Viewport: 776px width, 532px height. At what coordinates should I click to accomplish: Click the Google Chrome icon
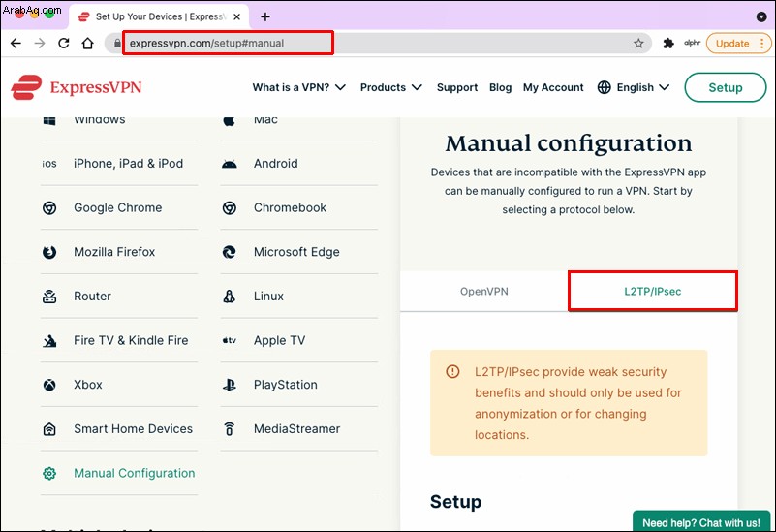pos(49,208)
